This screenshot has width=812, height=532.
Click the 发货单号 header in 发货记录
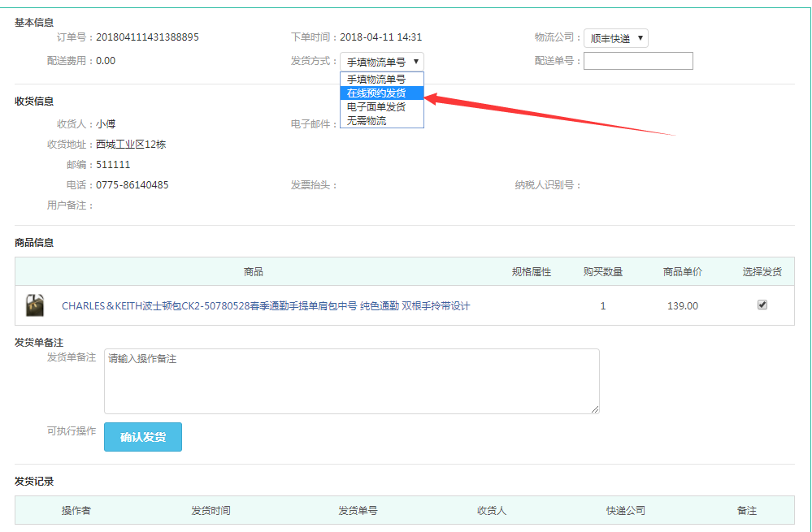(358, 511)
